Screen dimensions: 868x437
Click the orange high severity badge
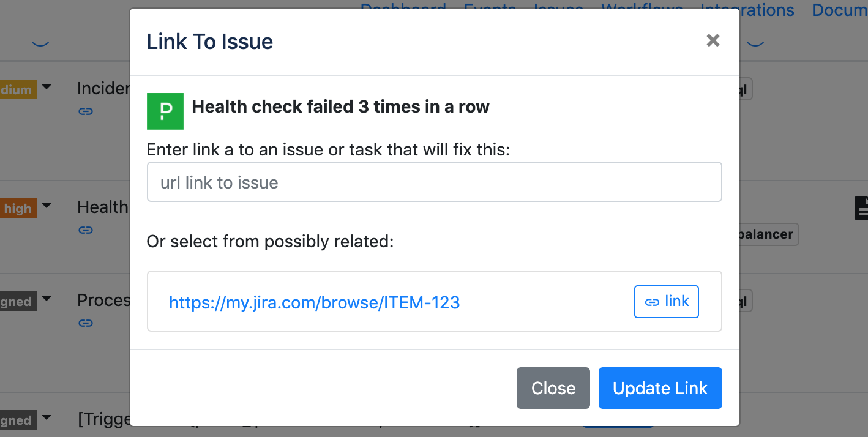18,208
